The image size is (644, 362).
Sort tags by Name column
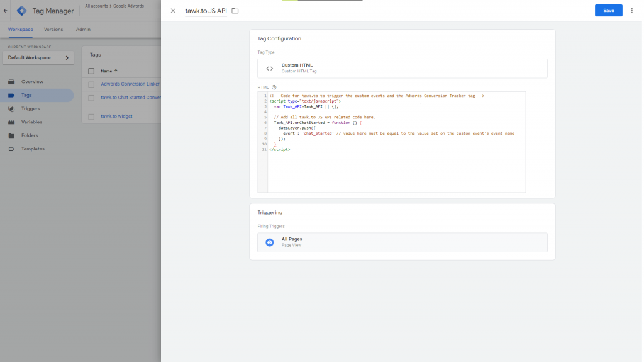coord(109,71)
